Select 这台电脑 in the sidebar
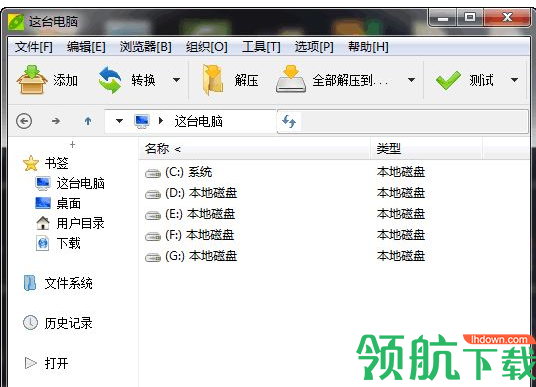 pos(70,184)
